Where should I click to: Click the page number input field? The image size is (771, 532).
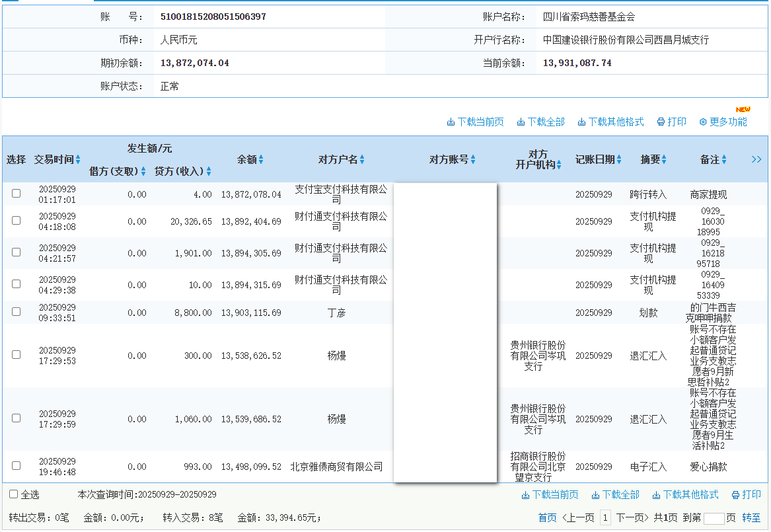(x=714, y=518)
